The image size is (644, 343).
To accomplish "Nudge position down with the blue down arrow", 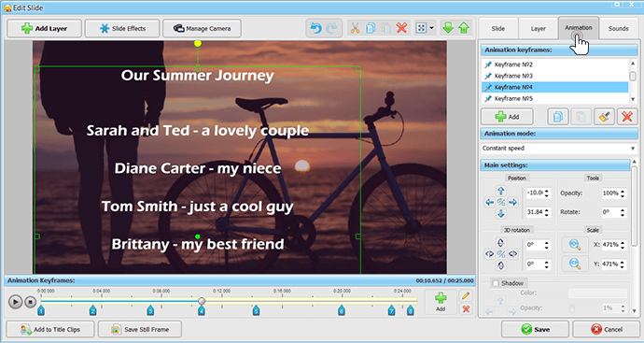I will click(x=500, y=214).
